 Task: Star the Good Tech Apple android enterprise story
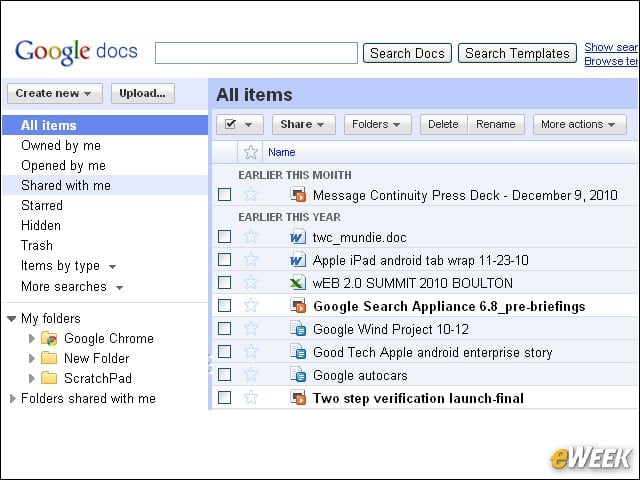(x=251, y=351)
